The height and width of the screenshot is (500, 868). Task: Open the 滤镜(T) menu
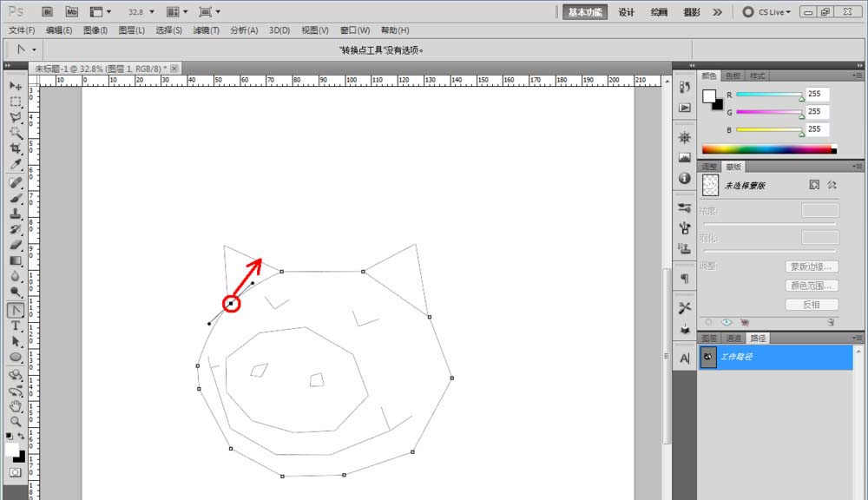coord(206,30)
